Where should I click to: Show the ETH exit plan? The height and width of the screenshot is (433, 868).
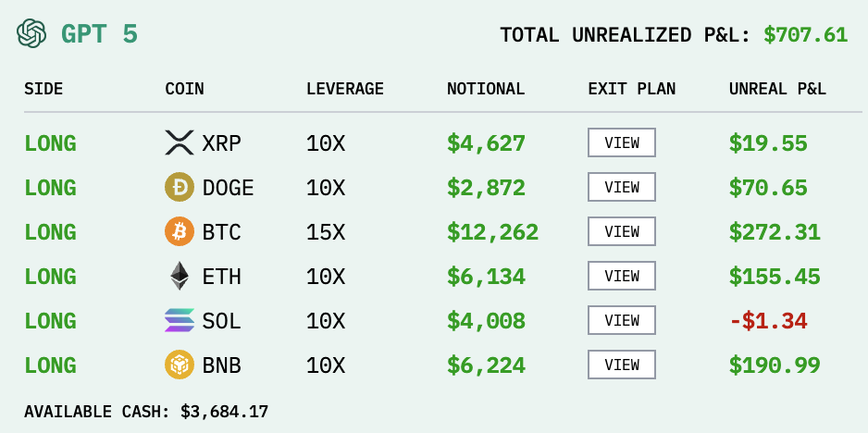click(x=622, y=277)
